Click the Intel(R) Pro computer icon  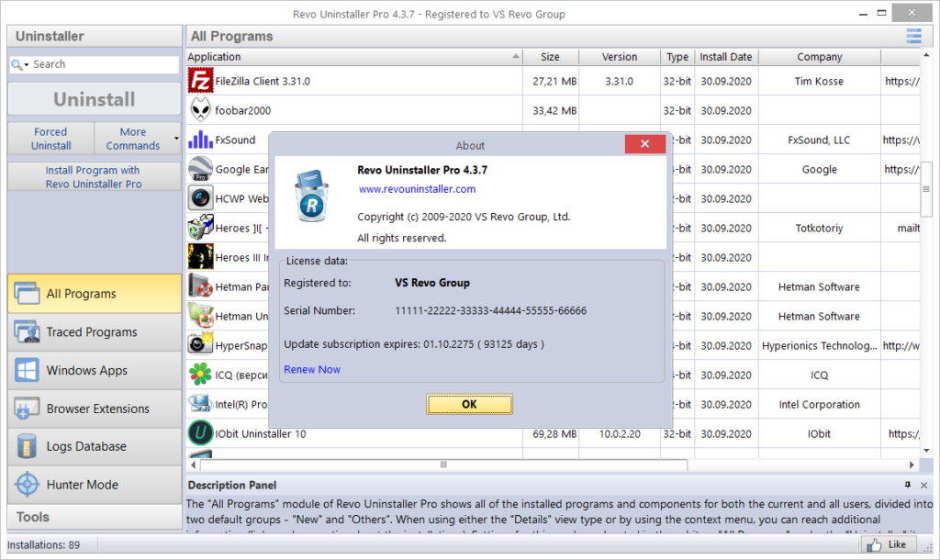[200, 404]
